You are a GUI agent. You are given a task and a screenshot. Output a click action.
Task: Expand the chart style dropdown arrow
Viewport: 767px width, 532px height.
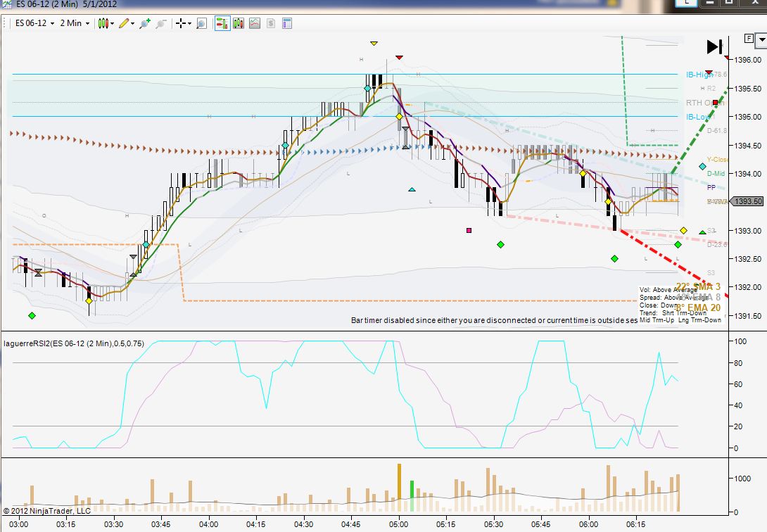(112, 23)
